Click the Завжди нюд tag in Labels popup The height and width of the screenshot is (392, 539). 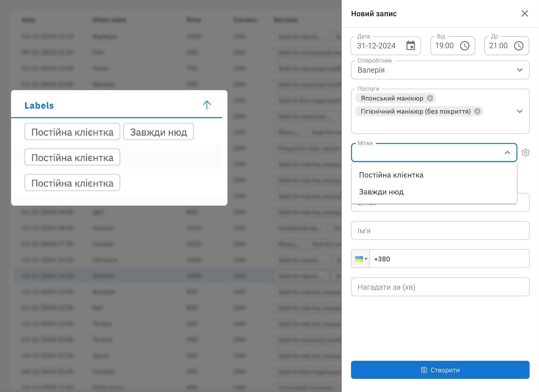158,132
